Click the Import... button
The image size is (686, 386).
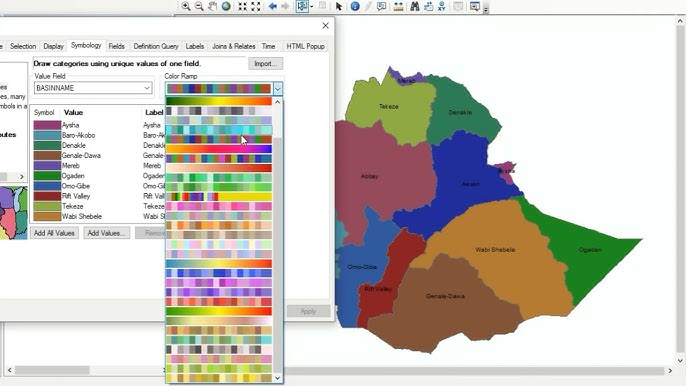coord(266,63)
